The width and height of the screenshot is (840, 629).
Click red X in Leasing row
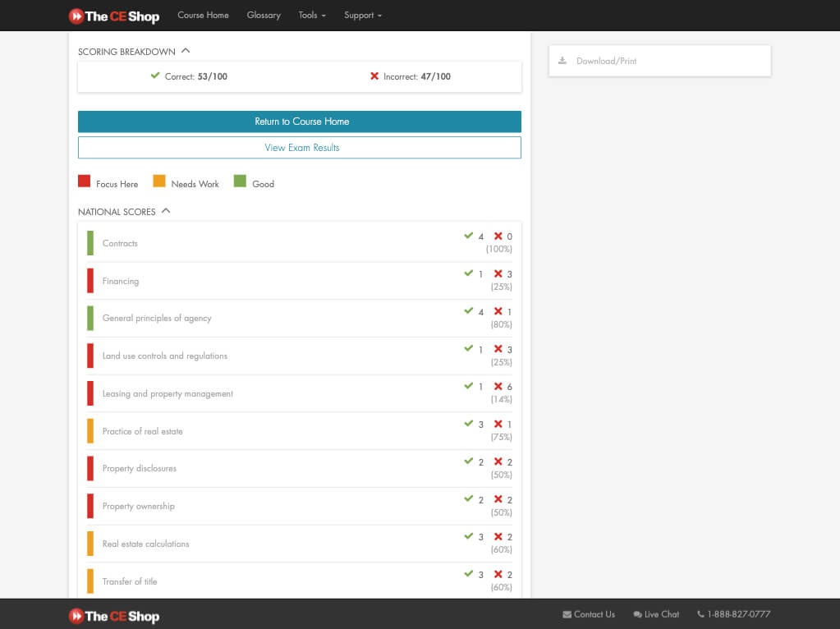(x=498, y=386)
